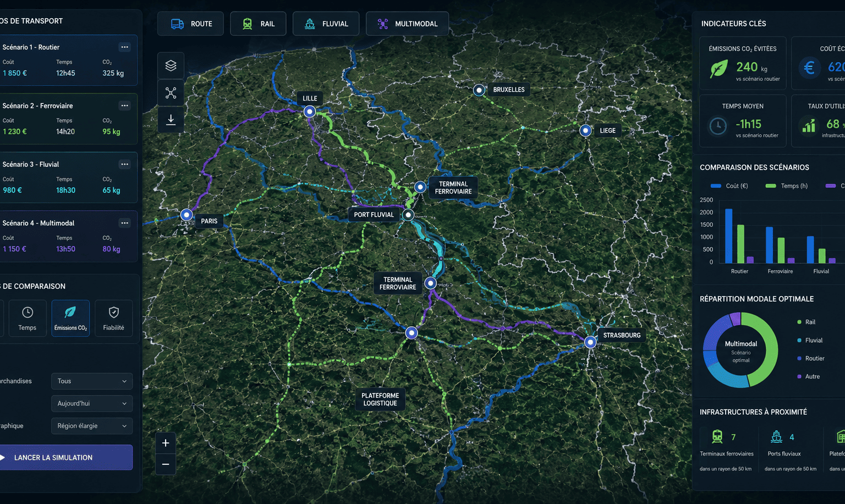This screenshot has width=845, height=504.
Task: Switch to the Multimodal transport tab
Action: coord(407,24)
